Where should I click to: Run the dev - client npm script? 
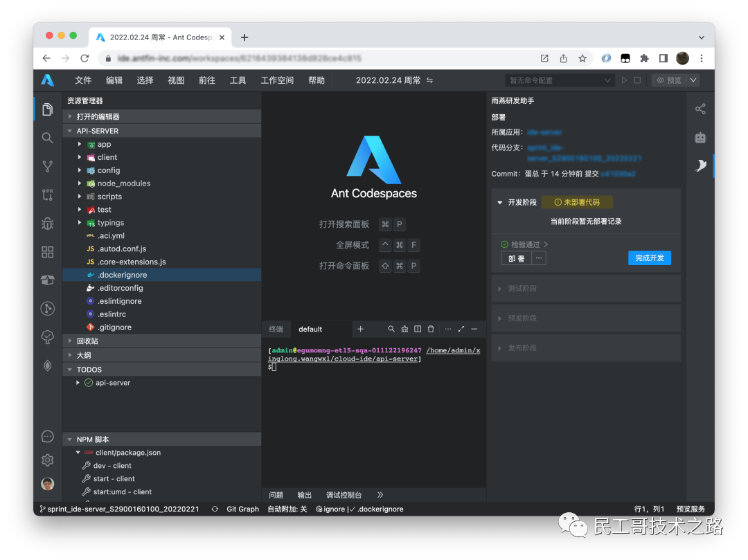click(x=112, y=465)
